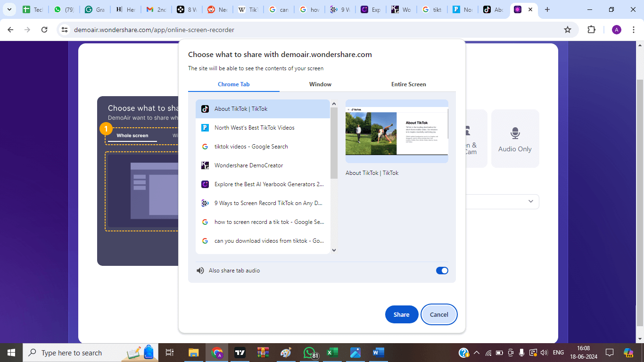644x362 pixels.
Task: Toggle the Also share tab audio switch
Action: click(x=442, y=271)
